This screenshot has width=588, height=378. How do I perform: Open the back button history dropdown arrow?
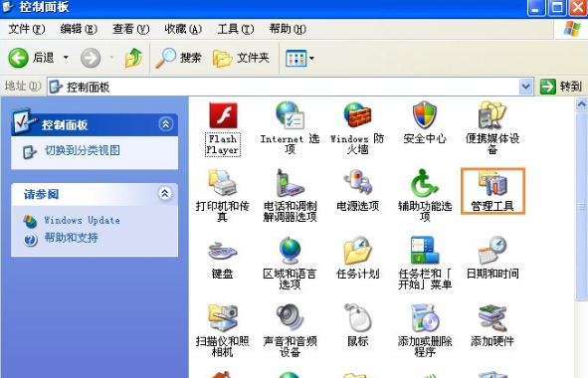[x=66, y=58]
